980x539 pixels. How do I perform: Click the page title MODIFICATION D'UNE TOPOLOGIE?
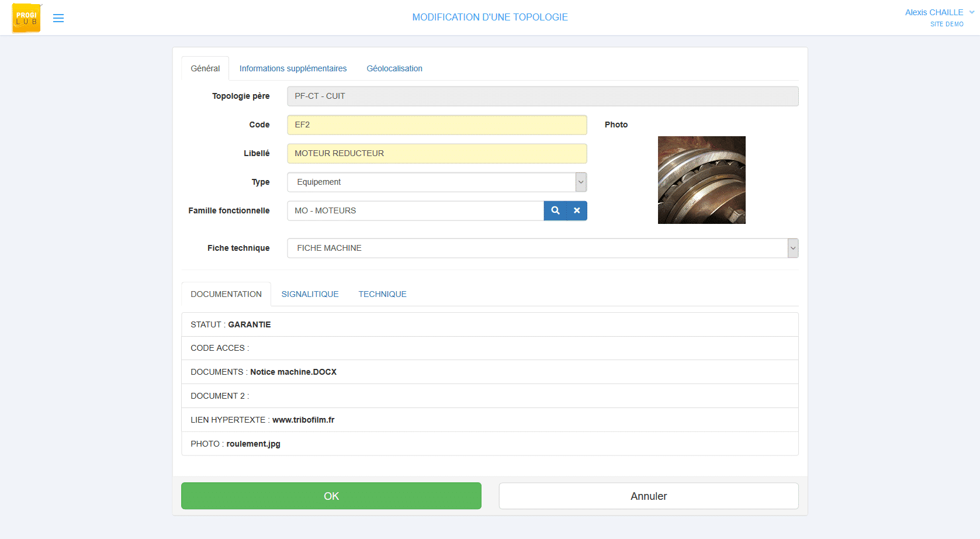tap(490, 17)
